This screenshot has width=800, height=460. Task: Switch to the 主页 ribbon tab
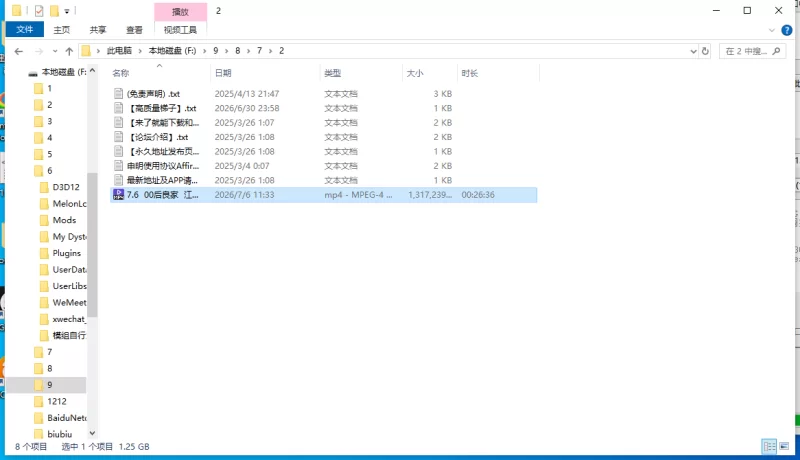click(62, 30)
